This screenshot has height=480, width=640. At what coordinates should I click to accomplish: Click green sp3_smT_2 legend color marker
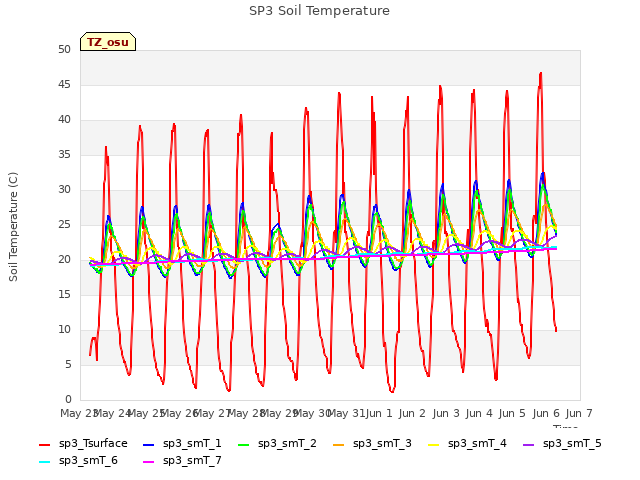(244, 444)
